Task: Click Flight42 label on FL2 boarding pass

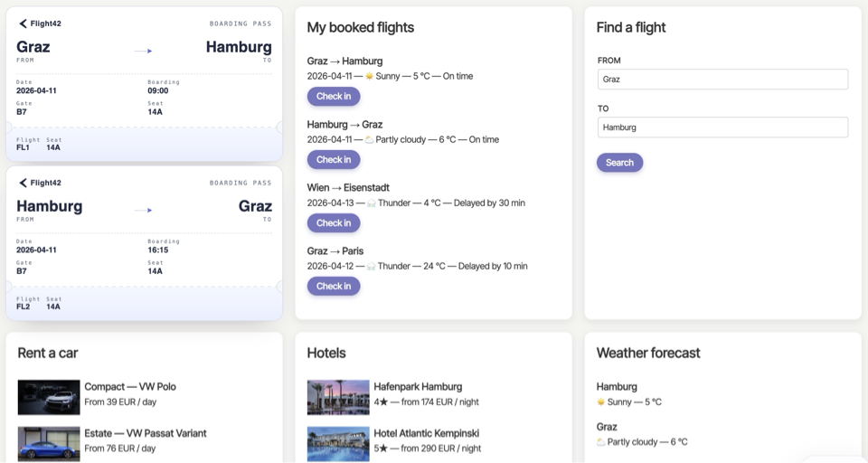Action: click(x=45, y=183)
